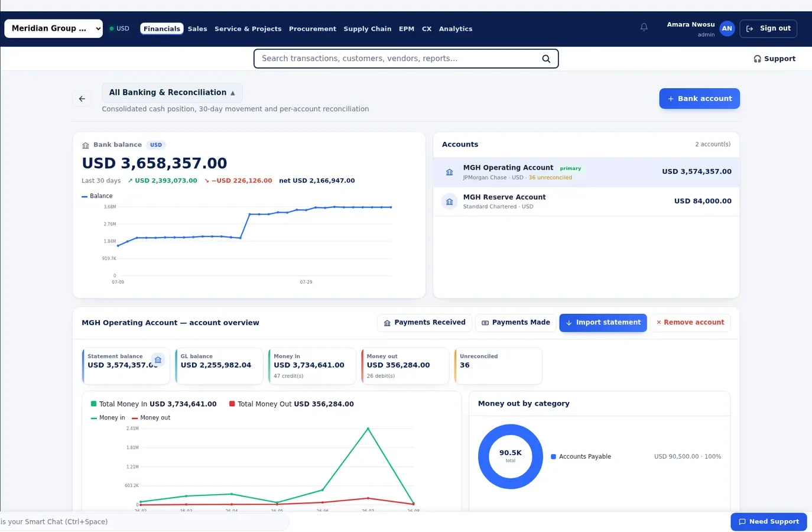Click Import statement button
The height and width of the screenshot is (532, 812).
pyautogui.click(x=603, y=323)
